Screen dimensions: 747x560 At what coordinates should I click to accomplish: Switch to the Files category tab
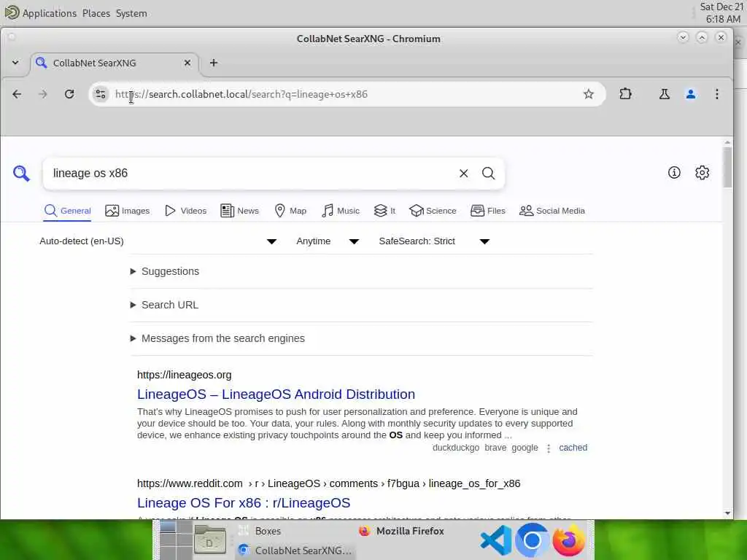tap(488, 211)
